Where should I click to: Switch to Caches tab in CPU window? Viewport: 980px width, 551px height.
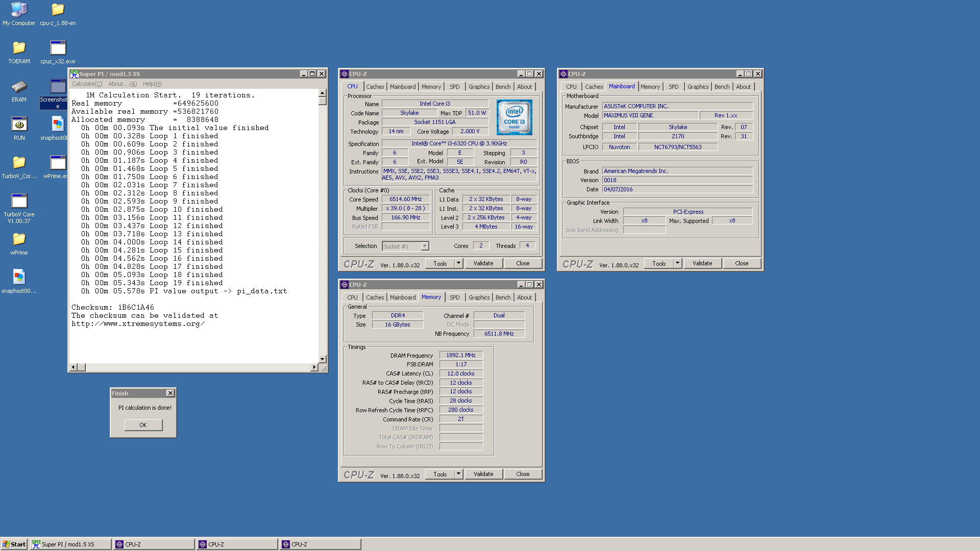click(375, 87)
